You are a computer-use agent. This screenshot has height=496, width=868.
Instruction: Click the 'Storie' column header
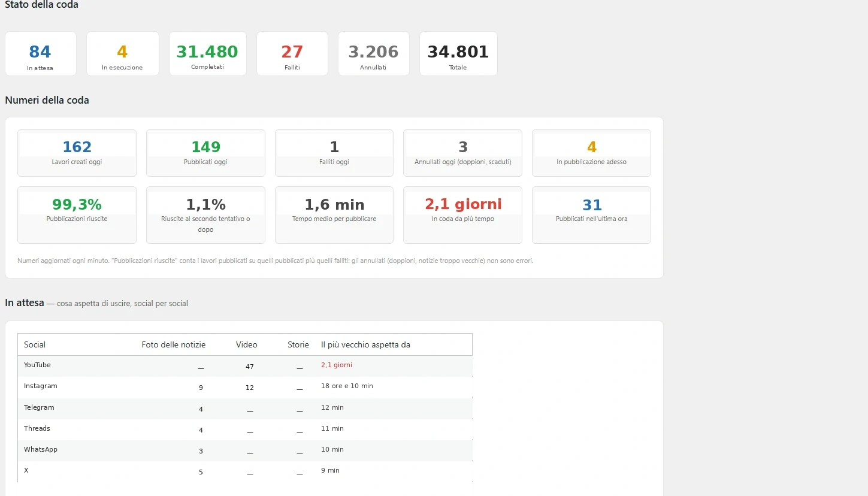point(298,344)
